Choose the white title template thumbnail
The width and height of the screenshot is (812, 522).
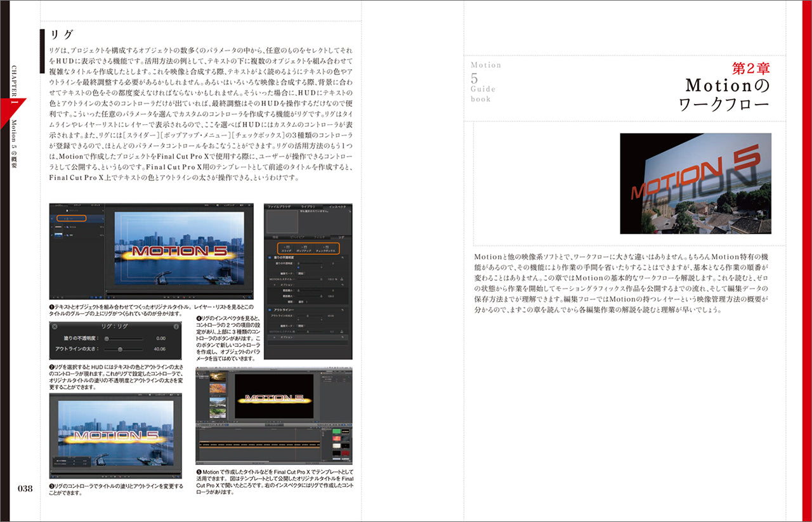click(x=337, y=446)
